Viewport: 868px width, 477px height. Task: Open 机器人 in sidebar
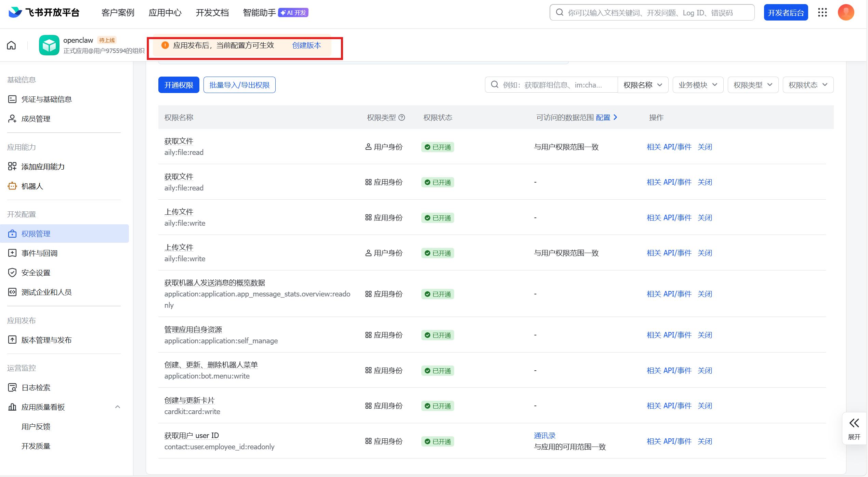click(x=32, y=186)
